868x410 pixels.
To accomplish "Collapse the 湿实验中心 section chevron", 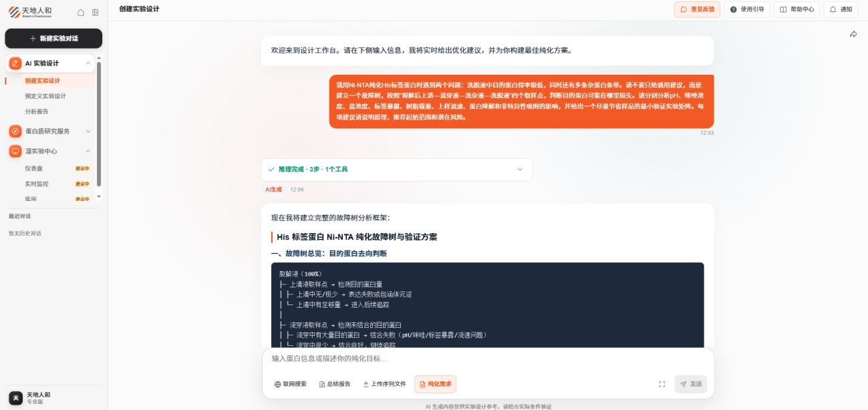I will [88, 151].
